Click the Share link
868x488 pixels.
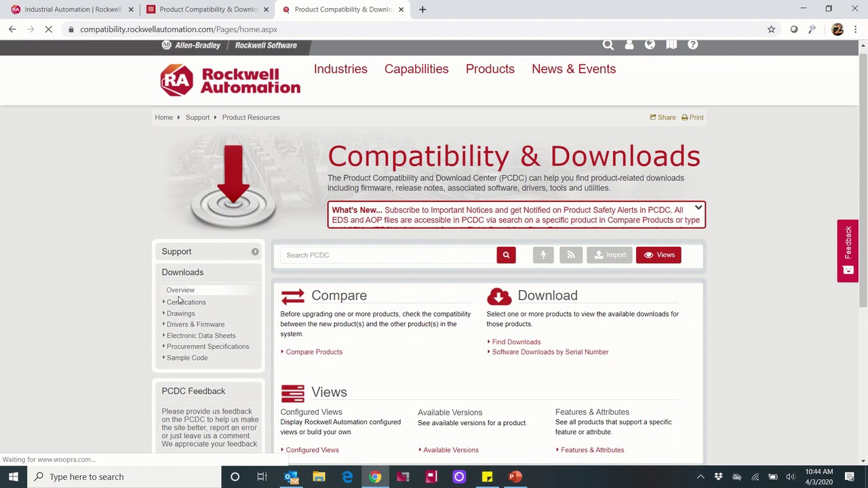click(663, 117)
